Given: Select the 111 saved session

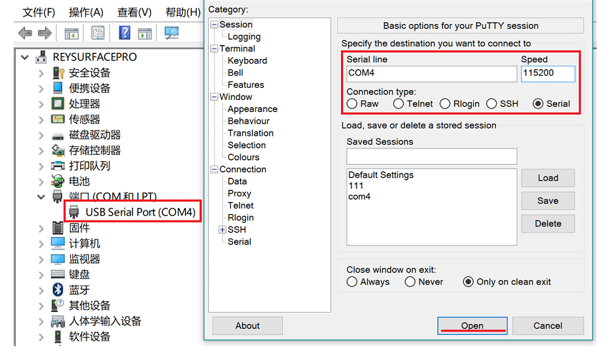Looking at the screenshot, I should point(356,186).
